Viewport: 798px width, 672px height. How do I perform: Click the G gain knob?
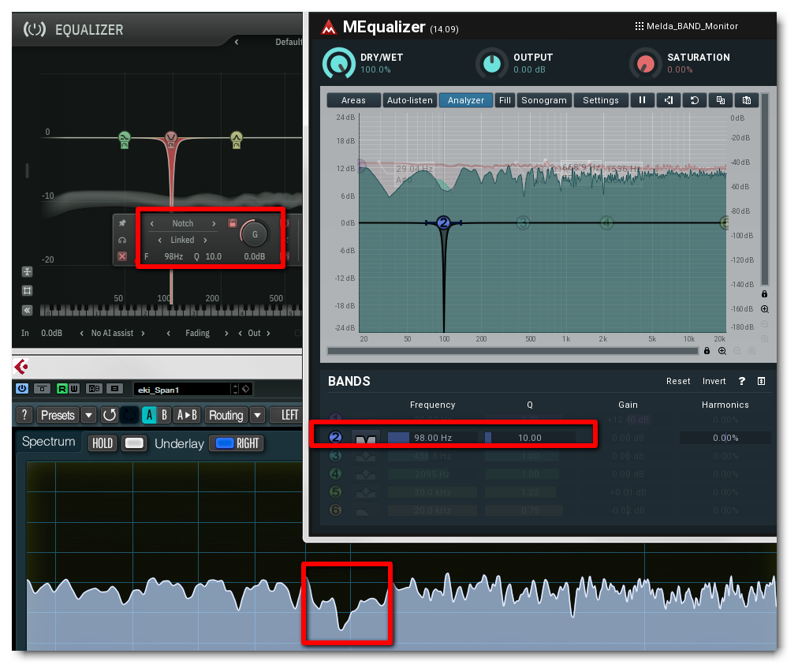click(255, 234)
